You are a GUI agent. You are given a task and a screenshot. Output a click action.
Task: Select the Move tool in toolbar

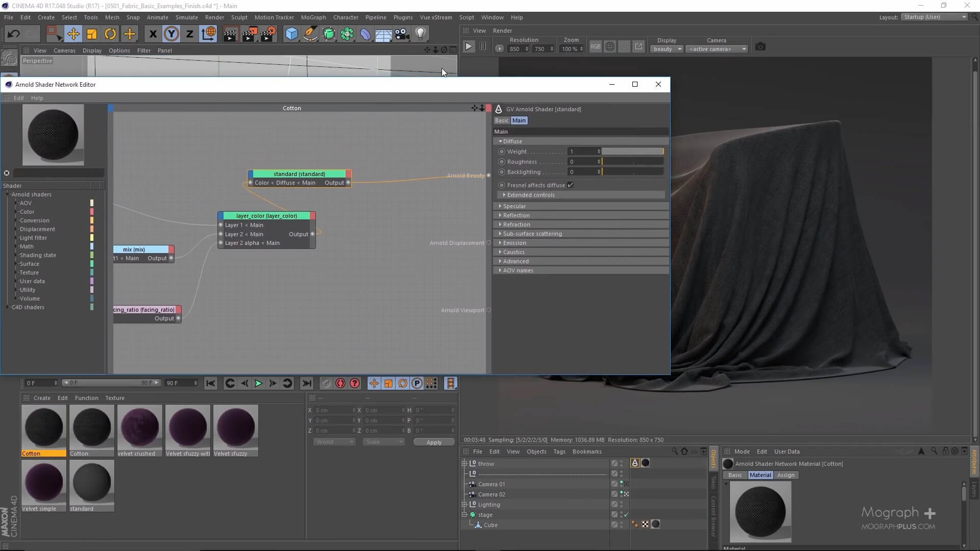click(x=73, y=34)
